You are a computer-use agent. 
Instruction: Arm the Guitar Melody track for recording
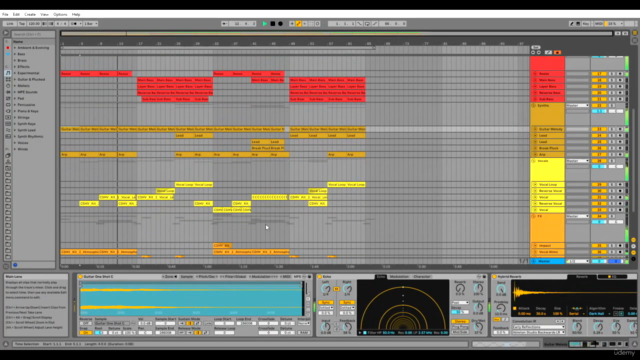click(620, 129)
